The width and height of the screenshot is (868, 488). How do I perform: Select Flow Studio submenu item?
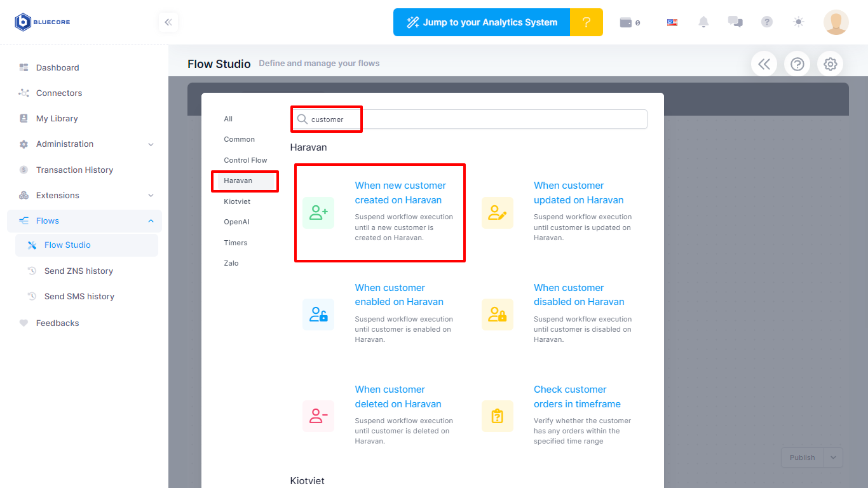(x=86, y=245)
